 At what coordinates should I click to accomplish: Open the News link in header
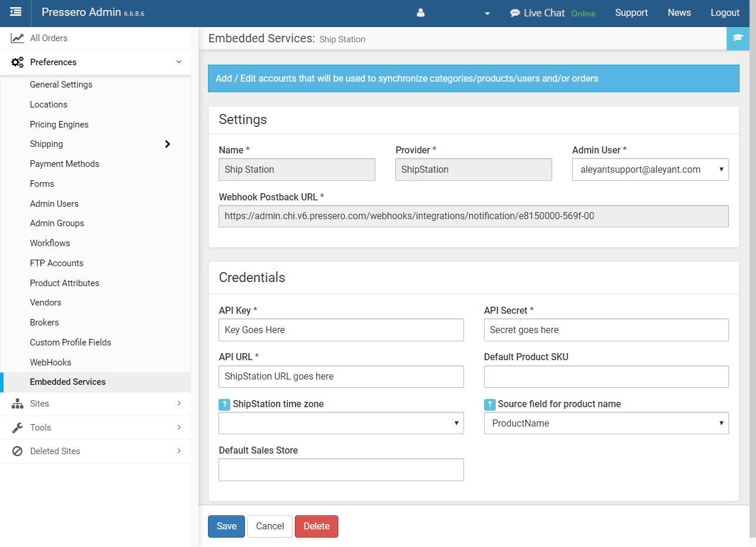click(679, 13)
